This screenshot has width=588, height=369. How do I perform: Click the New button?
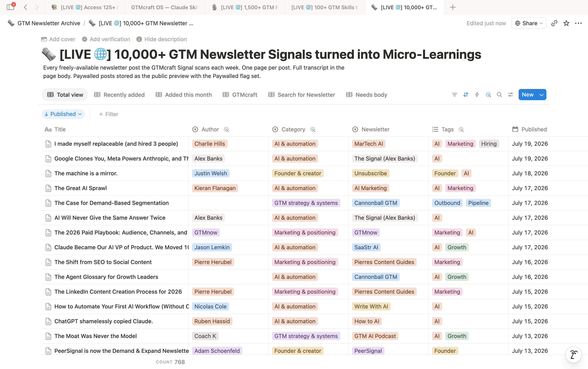[x=528, y=95]
